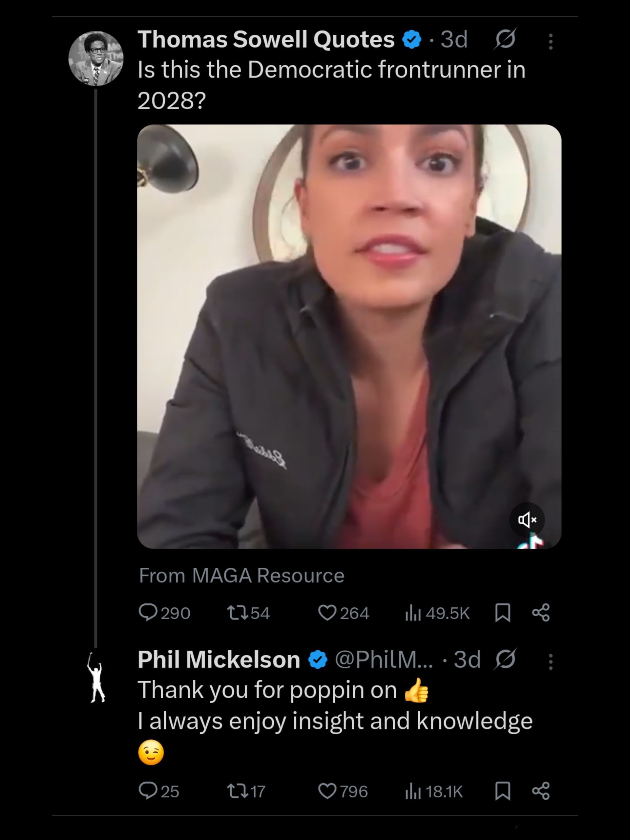Bookmark Phil Mickelson's reply
This screenshot has width=630, height=840.
pyautogui.click(x=502, y=791)
